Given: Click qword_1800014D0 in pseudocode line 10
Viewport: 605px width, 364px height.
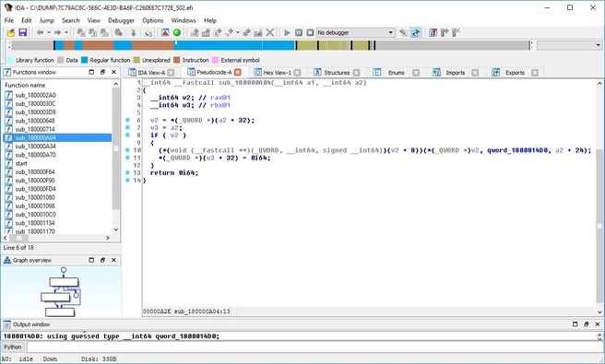Looking at the screenshot, I should (517, 150).
